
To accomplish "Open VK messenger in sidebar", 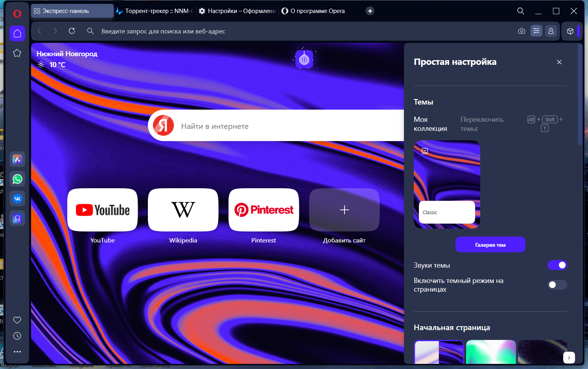I will (x=17, y=199).
